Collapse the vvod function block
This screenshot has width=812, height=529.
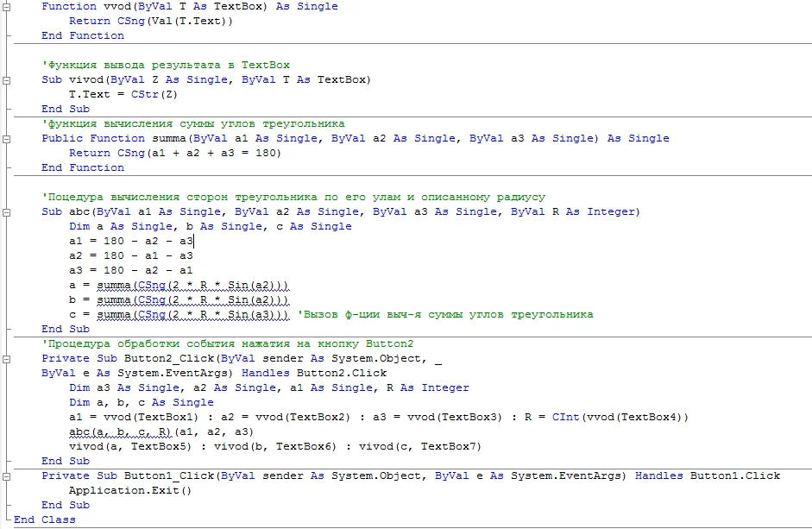pyautogui.click(x=6, y=7)
